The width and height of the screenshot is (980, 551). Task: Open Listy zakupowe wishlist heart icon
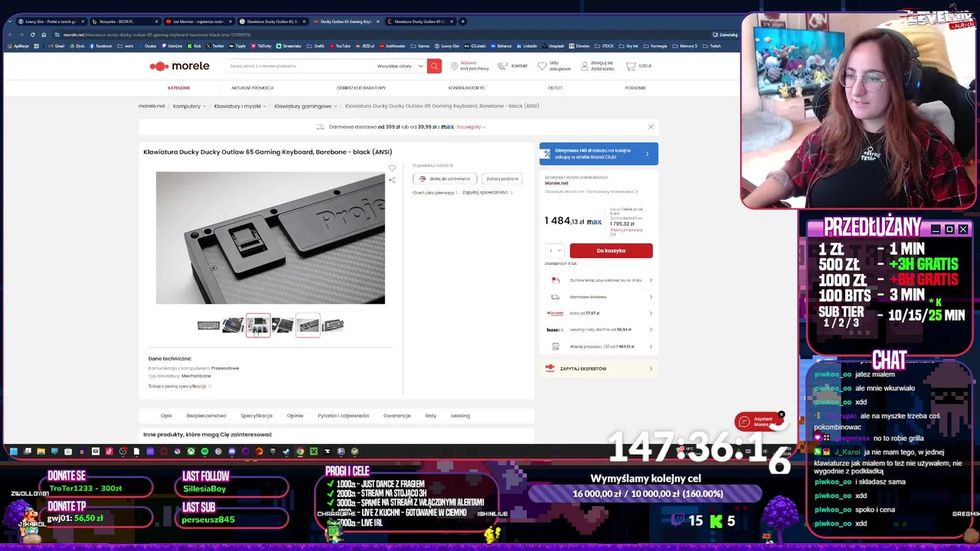point(542,66)
